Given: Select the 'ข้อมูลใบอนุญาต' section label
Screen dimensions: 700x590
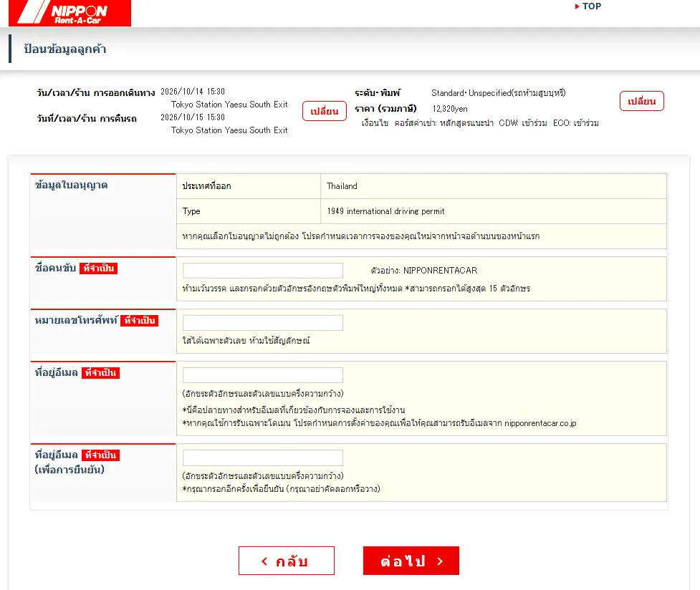Looking at the screenshot, I should point(72,185).
